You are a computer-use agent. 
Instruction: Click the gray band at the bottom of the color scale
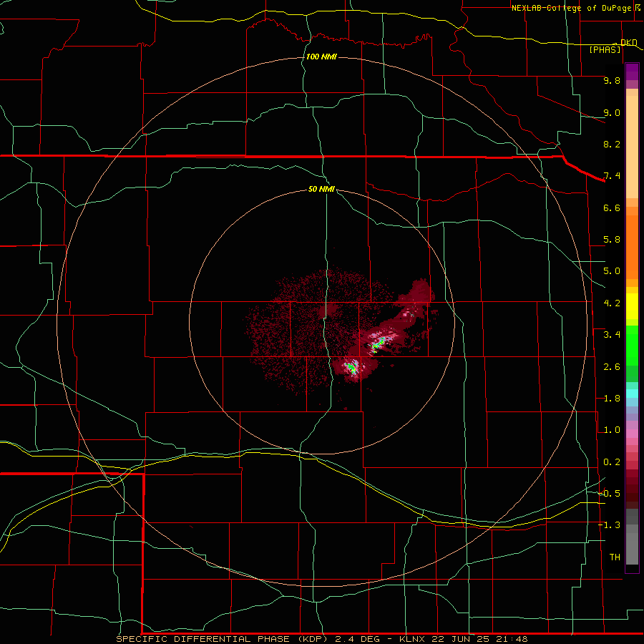point(632,548)
